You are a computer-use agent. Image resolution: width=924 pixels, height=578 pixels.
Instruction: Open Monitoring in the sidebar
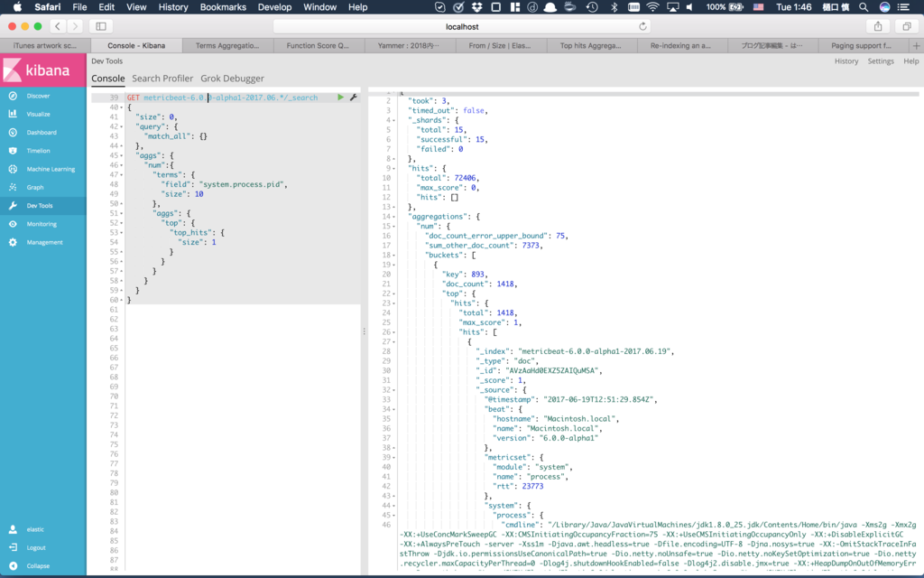(43, 224)
